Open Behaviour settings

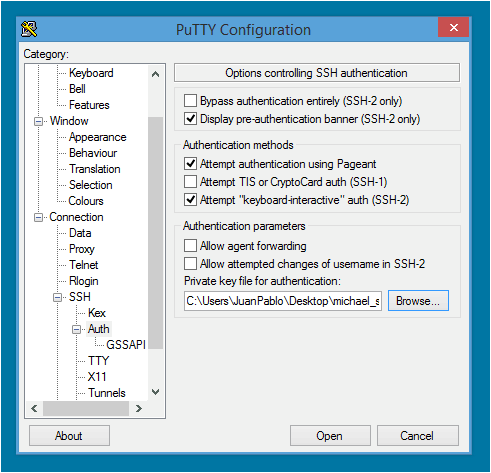(x=93, y=153)
